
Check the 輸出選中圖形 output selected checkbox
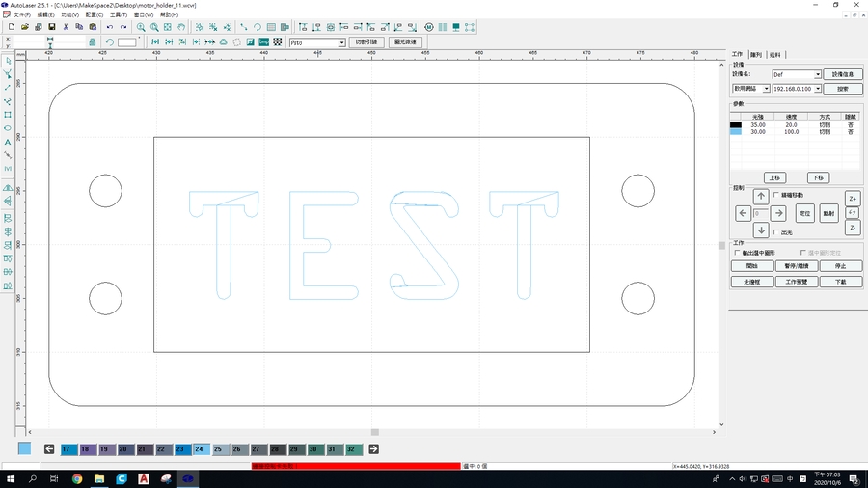coord(738,253)
